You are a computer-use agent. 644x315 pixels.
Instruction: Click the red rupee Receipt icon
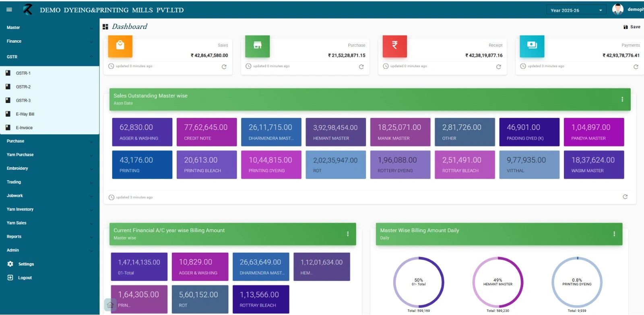pyautogui.click(x=394, y=46)
